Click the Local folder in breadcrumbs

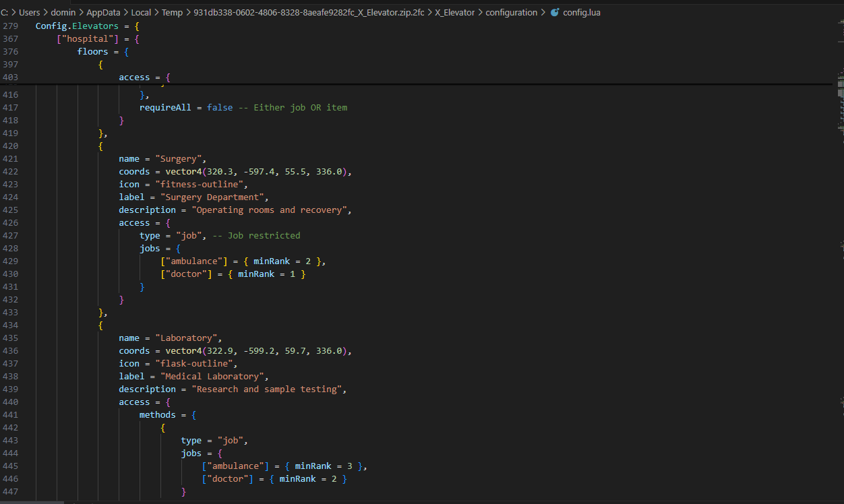pyautogui.click(x=141, y=12)
